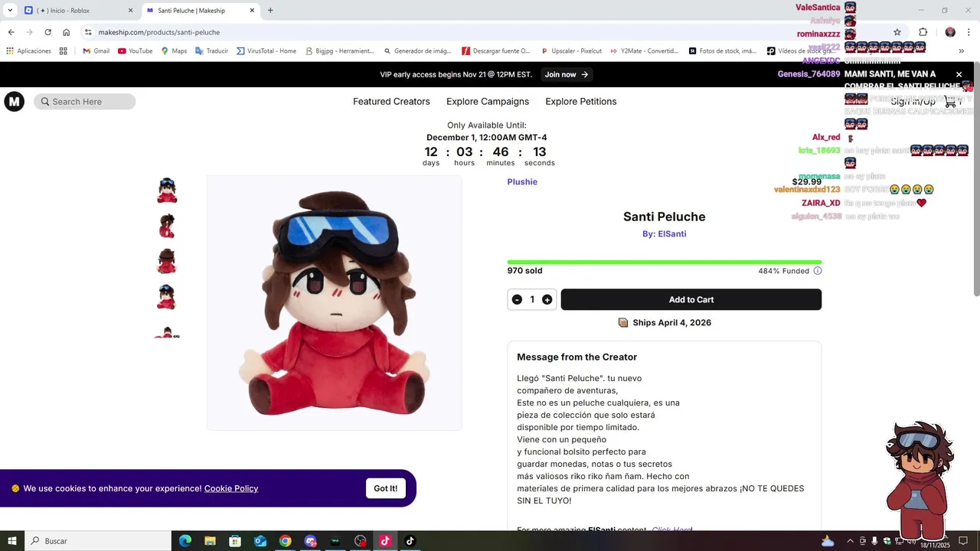Click the Makeship M logo
This screenshot has height=551, width=980.
click(x=15, y=102)
